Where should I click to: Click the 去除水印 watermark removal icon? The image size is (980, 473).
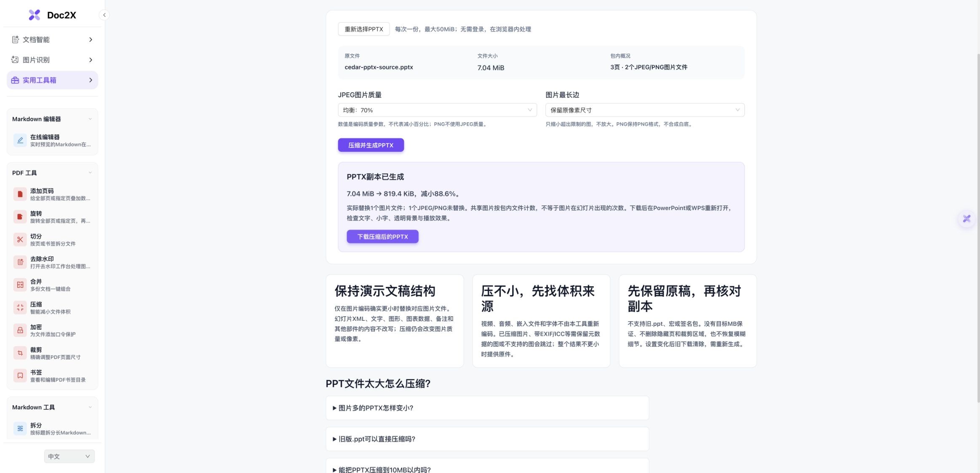click(x=20, y=262)
